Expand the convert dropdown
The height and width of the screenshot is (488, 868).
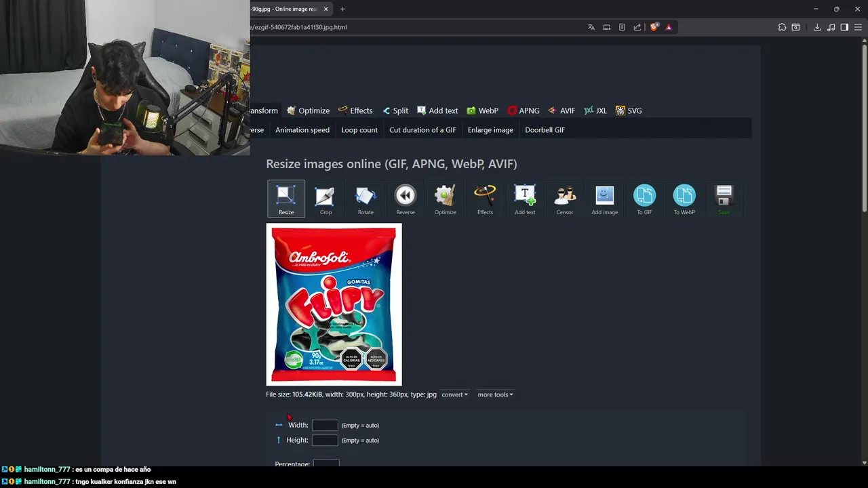pos(454,394)
